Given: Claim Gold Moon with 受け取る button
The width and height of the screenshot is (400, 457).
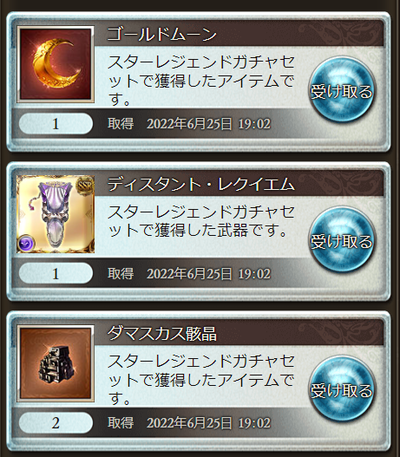Looking at the screenshot, I should 341,91.
